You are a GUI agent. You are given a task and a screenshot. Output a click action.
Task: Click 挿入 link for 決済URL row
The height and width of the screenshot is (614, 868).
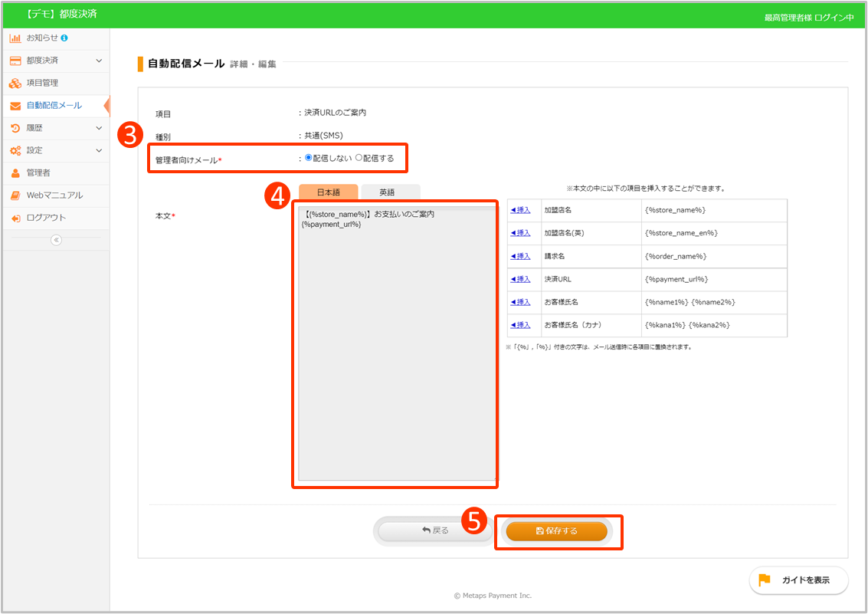[x=521, y=280]
